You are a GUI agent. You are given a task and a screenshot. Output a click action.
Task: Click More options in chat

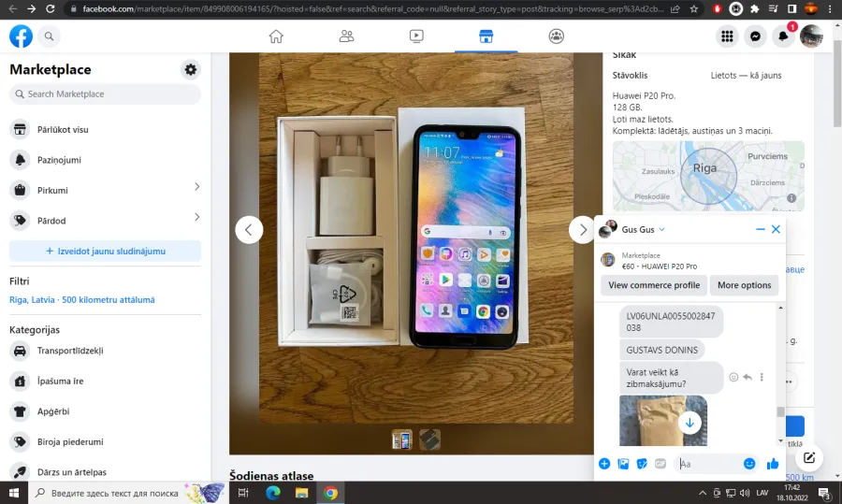(745, 285)
